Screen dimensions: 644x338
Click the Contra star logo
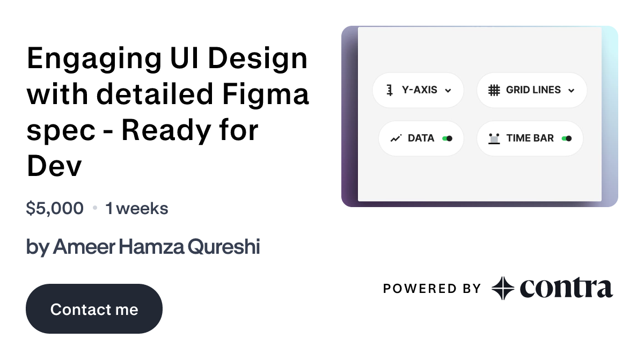(x=502, y=288)
